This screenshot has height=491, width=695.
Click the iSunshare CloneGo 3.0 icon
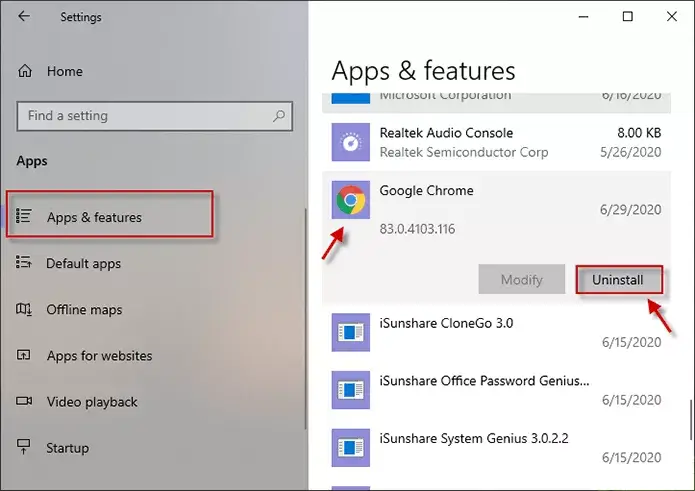pos(351,332)
